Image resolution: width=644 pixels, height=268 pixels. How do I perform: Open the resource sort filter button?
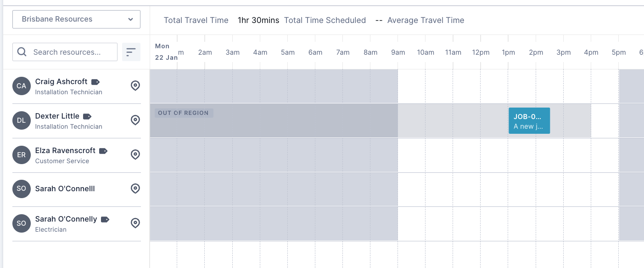(131, 52)
